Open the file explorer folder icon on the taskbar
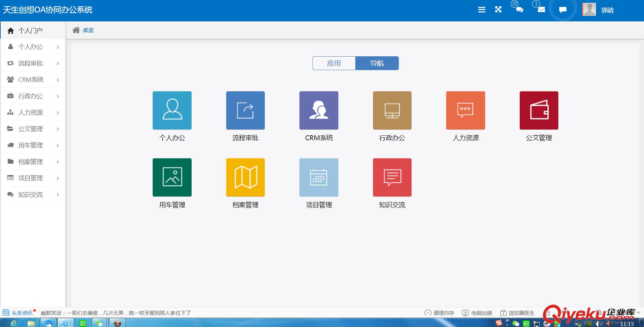The width and height of the screenshot is (644, 327). point(31,323)
